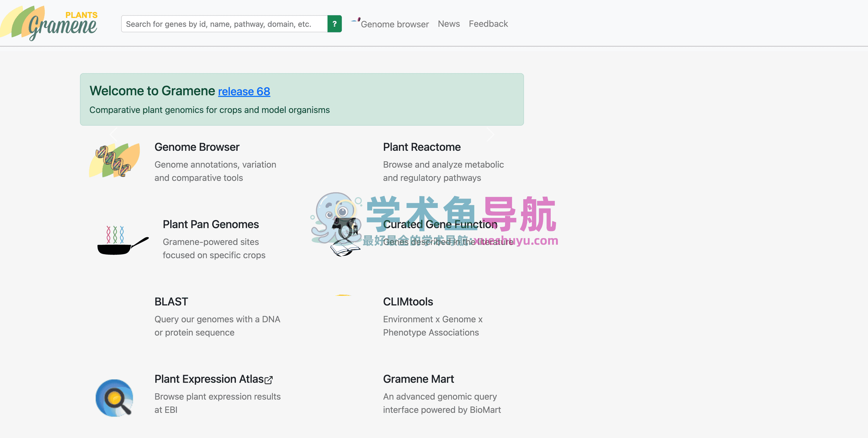Open the News navigation item
868x438 pixels.
(449, 24)
